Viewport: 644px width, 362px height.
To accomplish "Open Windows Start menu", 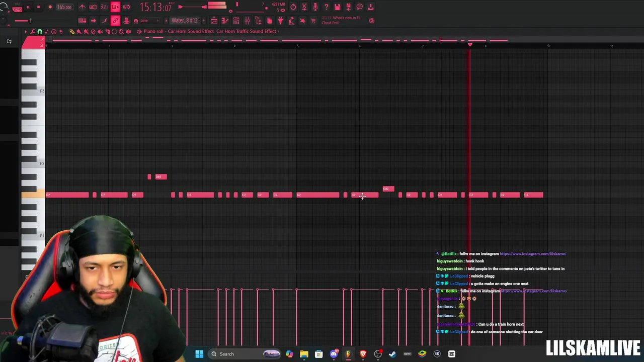I will click(x=199, y=354).
